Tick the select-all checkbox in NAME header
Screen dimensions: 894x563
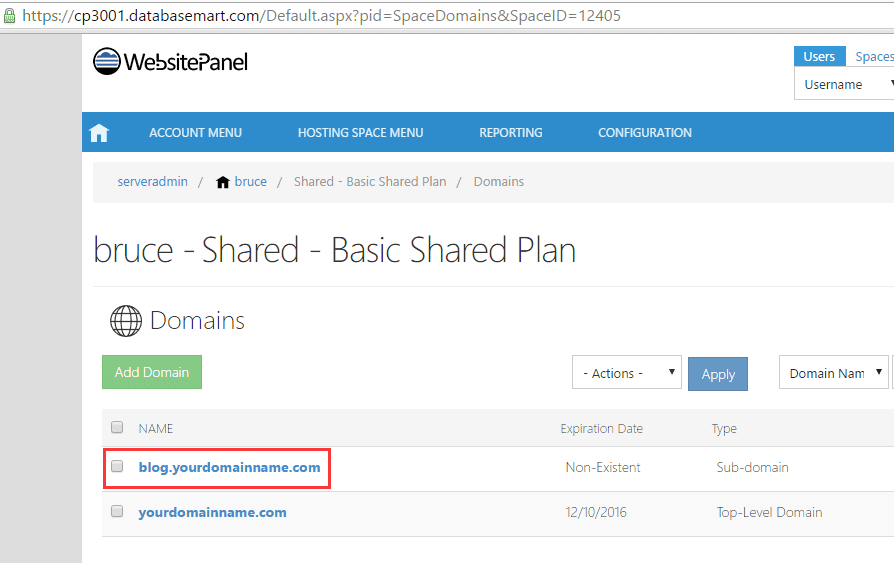117,427
